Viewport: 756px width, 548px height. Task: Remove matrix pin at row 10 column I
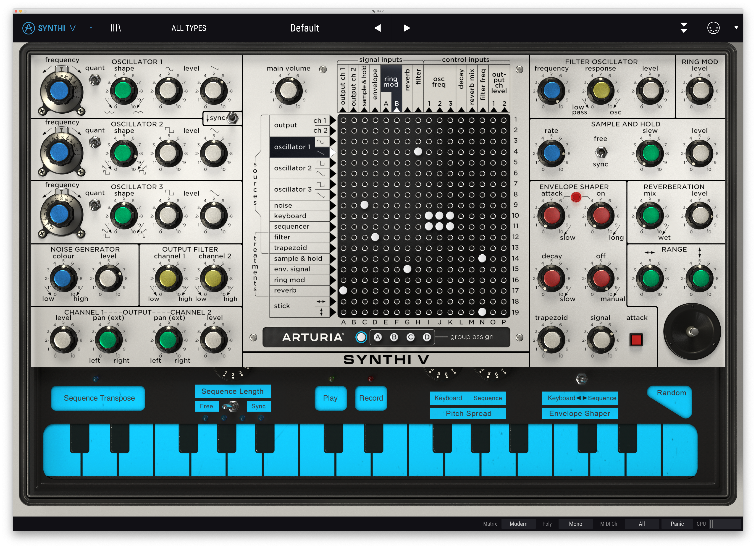429,216
